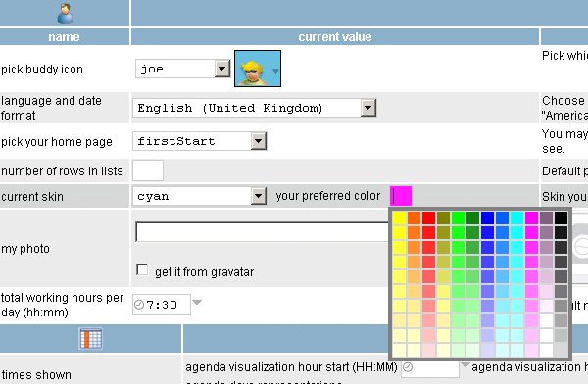Image resolution: width=588 pixels, height=384 pixels.
Task: Pick dark green swatch in palette top row
Action: [x=472, y=217]
